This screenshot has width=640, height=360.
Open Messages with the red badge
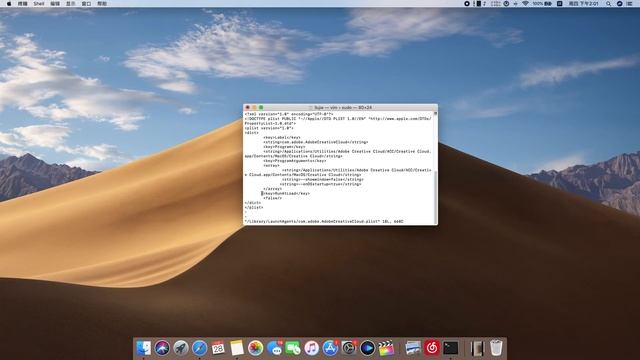click(x=274, y=348)
